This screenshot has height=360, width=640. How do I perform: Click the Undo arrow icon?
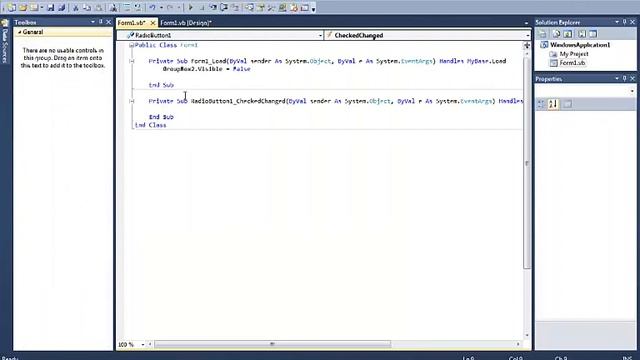pos(152,8)
